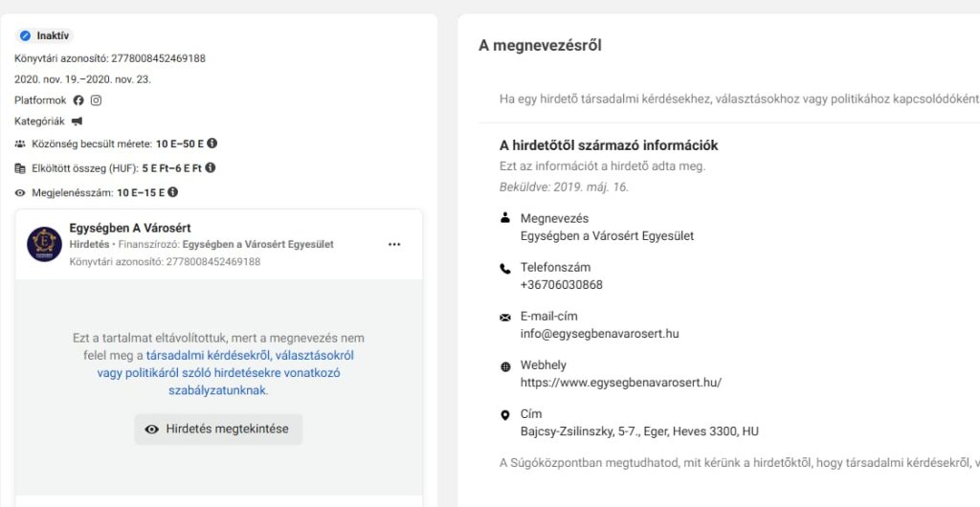
Task: Click Egységben A Városért profile logo
Action: [x=44, y=244]
